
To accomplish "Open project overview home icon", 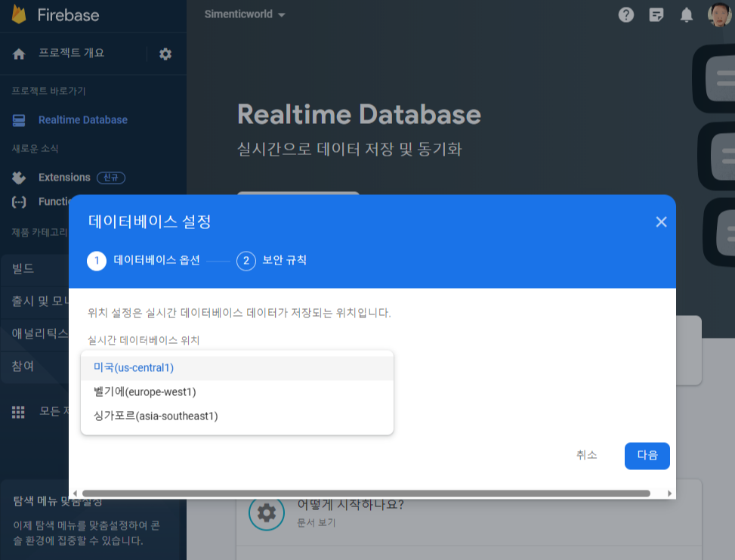I will click(x=19, y=54).
